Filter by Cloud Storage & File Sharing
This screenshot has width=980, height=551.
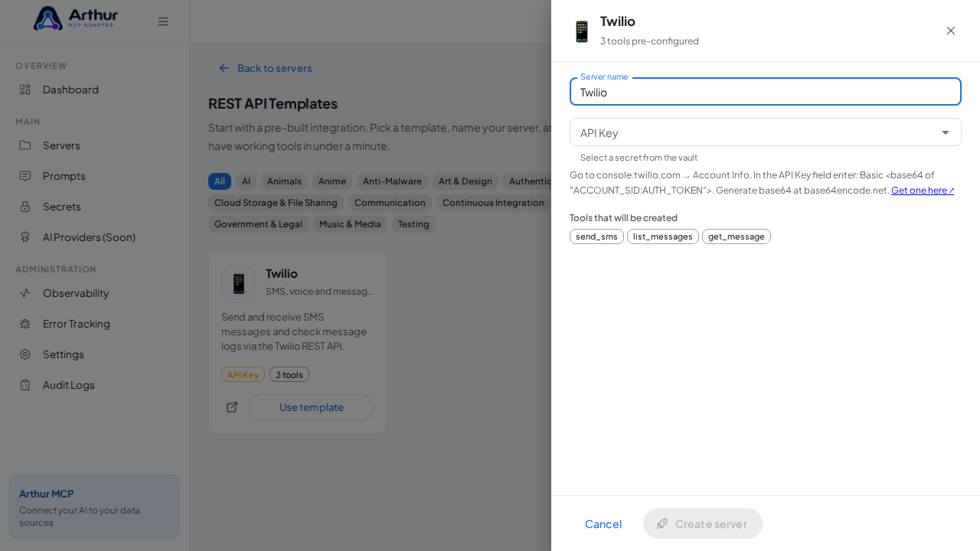click(x=276, y=203)
